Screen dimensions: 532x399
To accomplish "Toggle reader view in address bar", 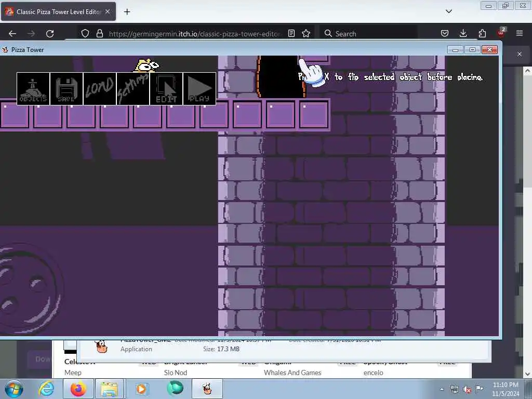I will [291, 33].
